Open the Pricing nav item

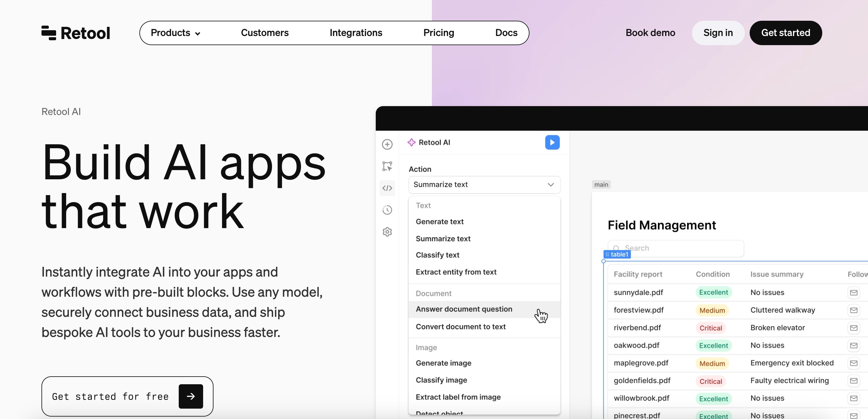coord(439,33)
